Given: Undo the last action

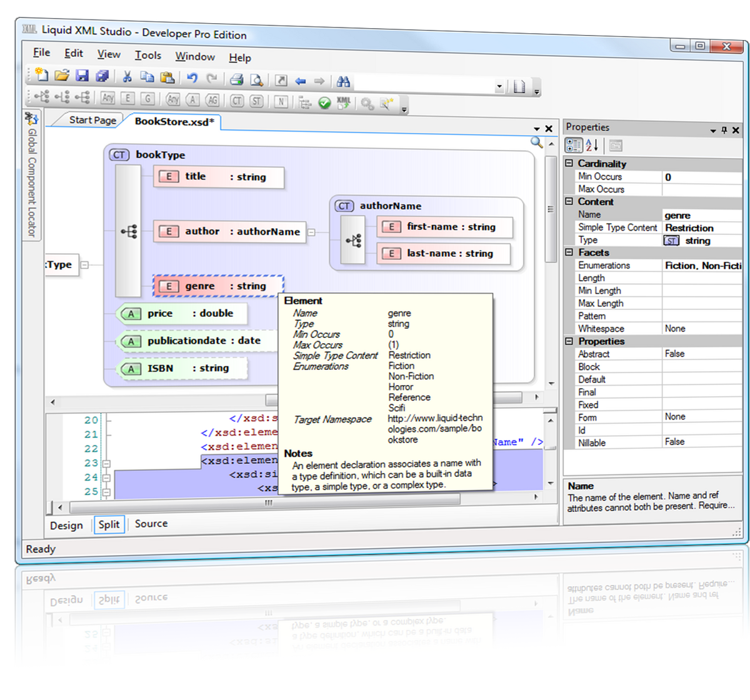Looking at the screenshot, I should coord(192,78).
